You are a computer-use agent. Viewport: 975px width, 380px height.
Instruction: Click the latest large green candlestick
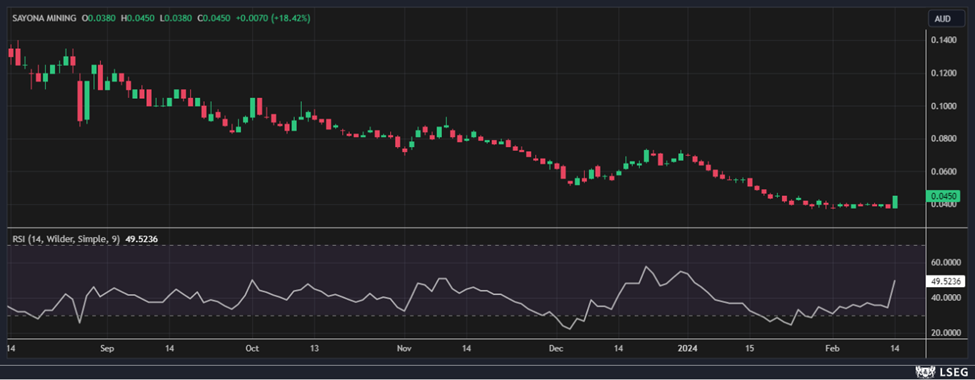tap(895, 202)
